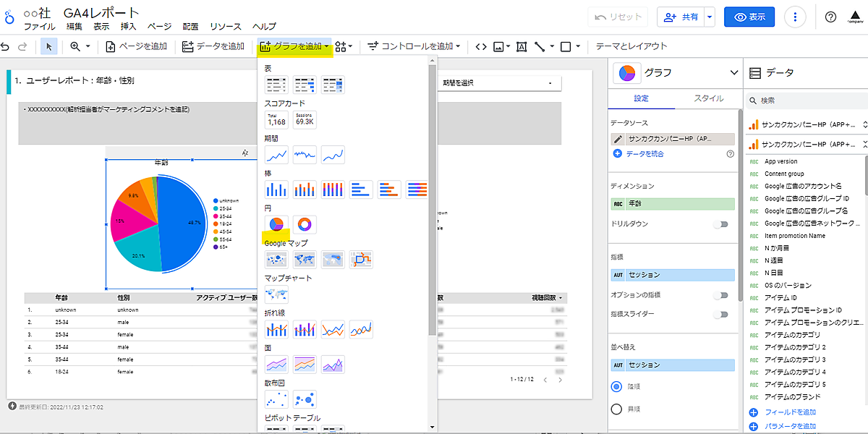The height and width of the screenshot is (434, 868).
Task: Choose the selection pointer tool
Action: click(49, 46)
